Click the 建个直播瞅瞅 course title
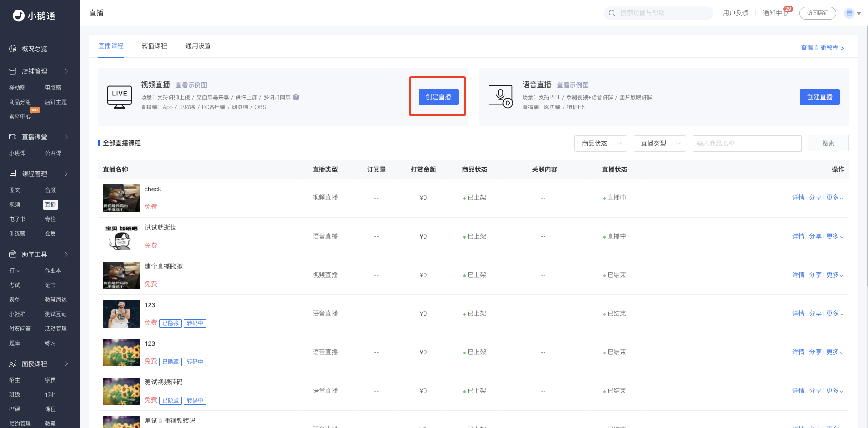Image resolution: width=868 pixels, height=428 pixels. pyautogui.click(x=164, y=266)
